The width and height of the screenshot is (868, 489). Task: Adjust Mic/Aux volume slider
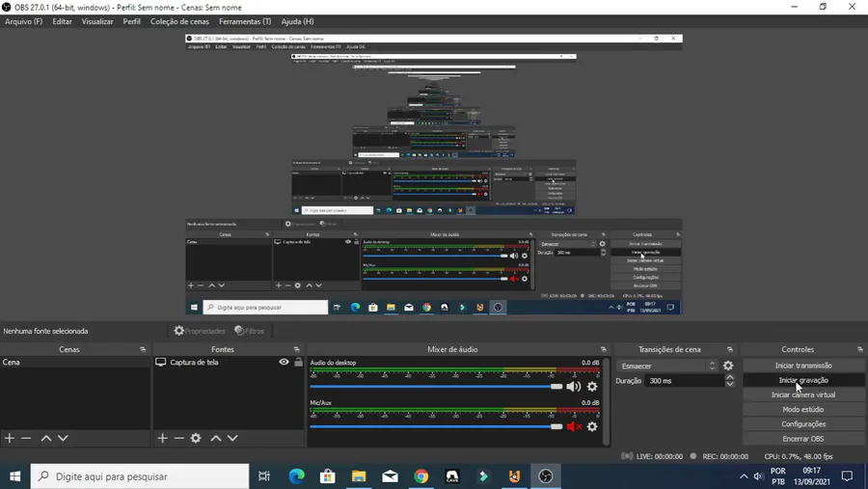click(x=436, y=426)
